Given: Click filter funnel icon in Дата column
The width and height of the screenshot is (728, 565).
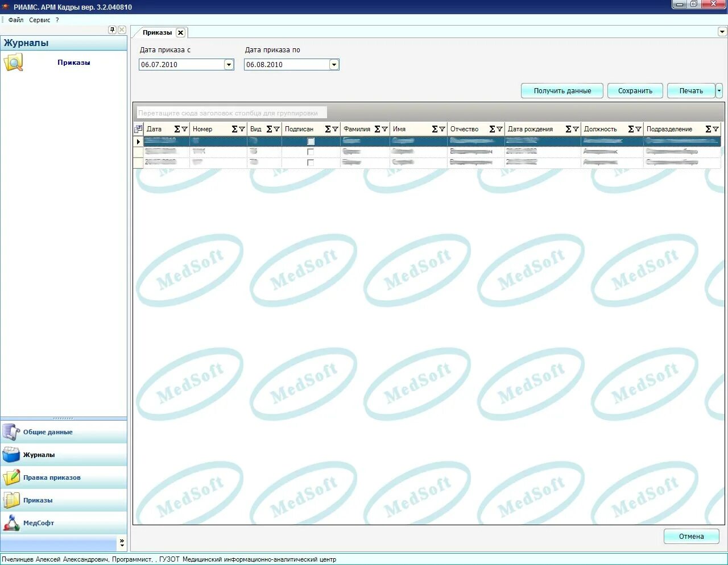Looking at the screenshot, I should 184,129.
